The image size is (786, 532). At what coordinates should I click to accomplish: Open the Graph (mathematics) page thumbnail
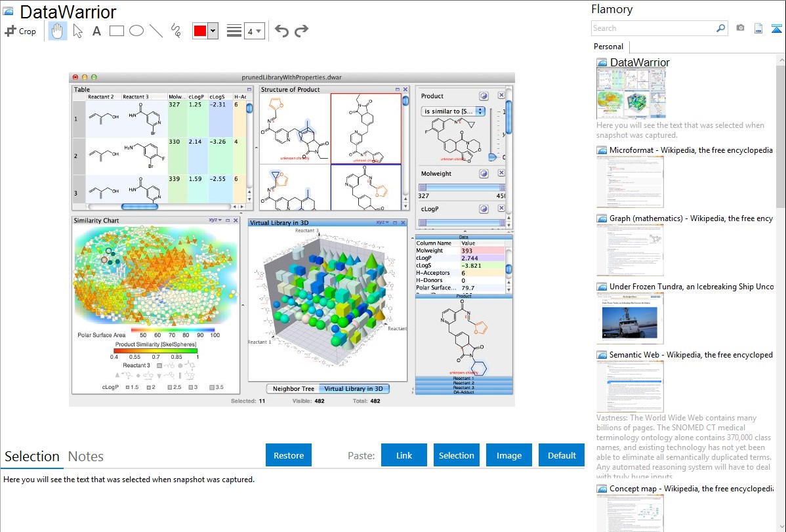click(630, 250)
